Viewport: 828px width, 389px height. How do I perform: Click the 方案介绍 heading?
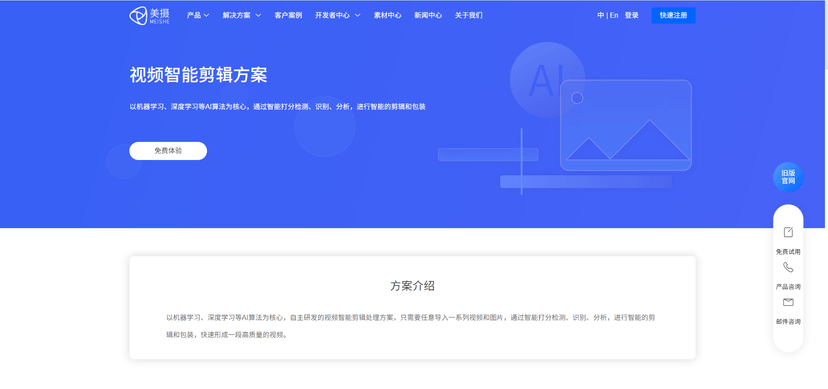tap(412, 286)
